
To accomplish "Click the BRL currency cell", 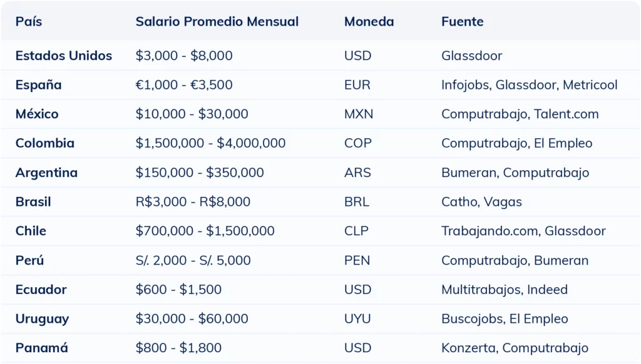I will [357, 202].
